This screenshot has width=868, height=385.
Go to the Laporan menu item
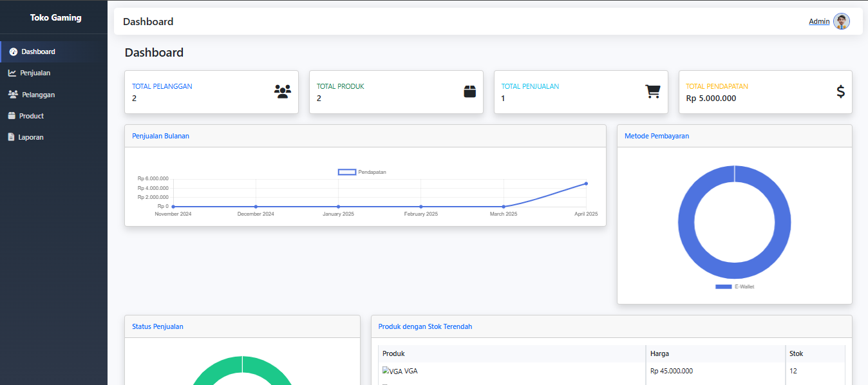31,137
